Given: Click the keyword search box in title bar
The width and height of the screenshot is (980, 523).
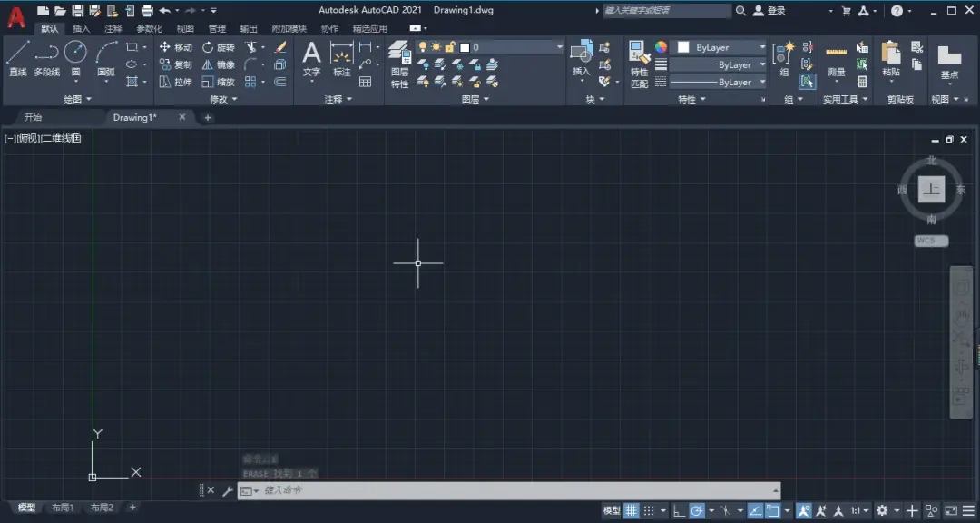Looking at the screenshot, I should [666, 11].
